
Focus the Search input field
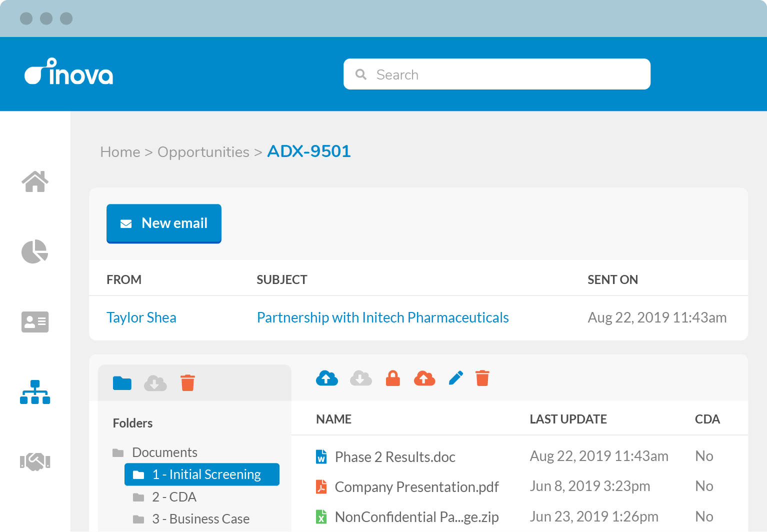[497, 74]
